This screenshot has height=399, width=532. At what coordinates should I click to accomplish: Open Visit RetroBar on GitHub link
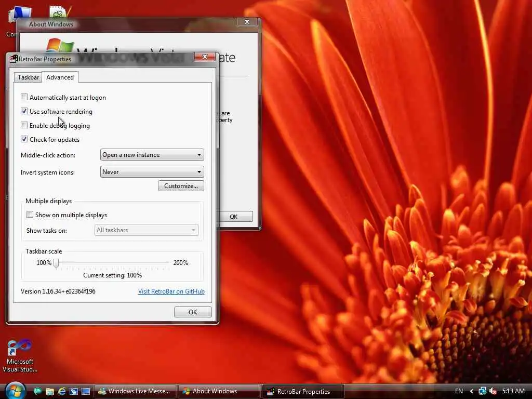[x=171, y=291]
